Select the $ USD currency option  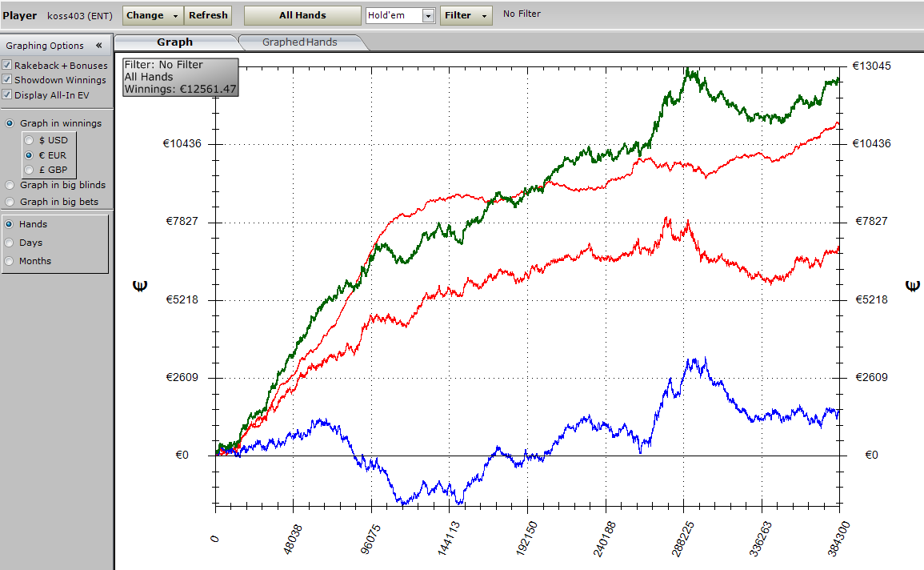30,140
